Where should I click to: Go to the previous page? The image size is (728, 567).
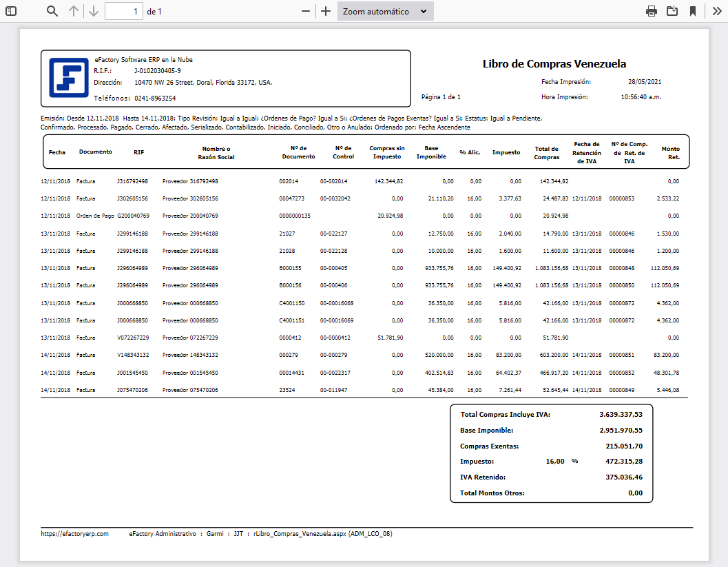(74, 11)
